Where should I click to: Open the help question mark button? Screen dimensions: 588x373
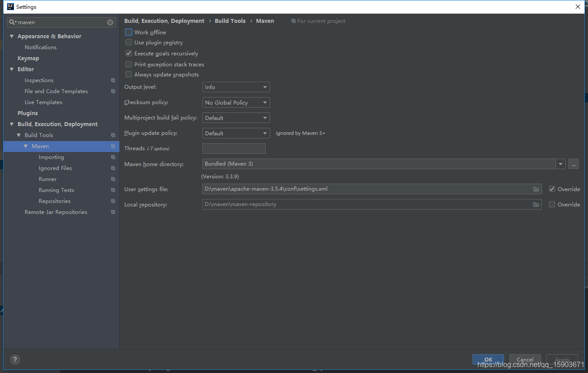coord(15,360)
